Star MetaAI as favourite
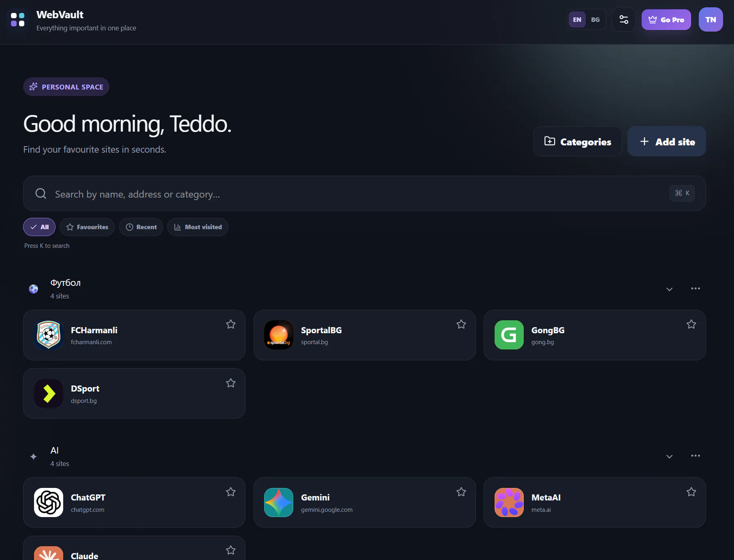This screenshot has width=734, height=560. (x=691, y=492)
